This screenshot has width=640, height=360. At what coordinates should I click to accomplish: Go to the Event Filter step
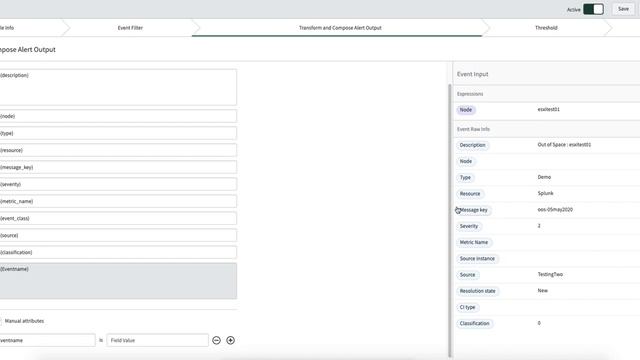(130, 28)
